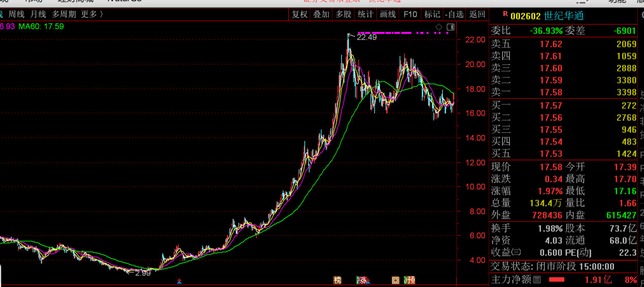The width and height of the screenshot is (644, 287).
Task: Click the red R badge beside 002602
Action: (x=505, y=15)
